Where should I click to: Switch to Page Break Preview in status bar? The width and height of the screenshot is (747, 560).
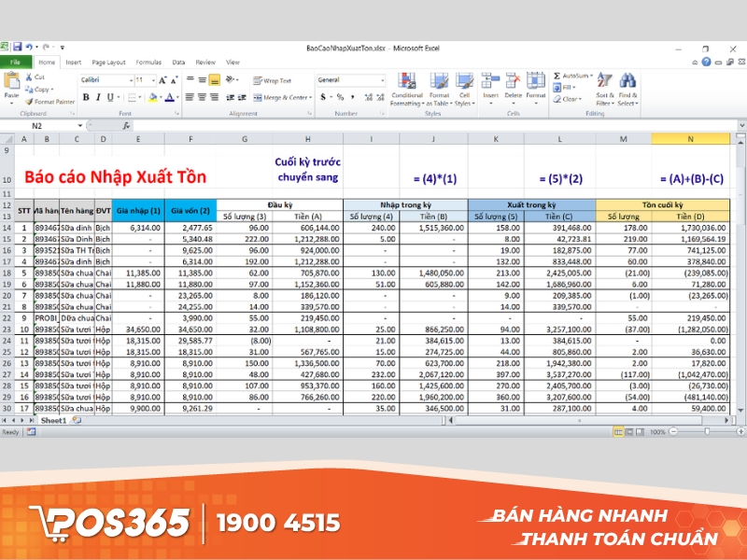coord(640,432)
